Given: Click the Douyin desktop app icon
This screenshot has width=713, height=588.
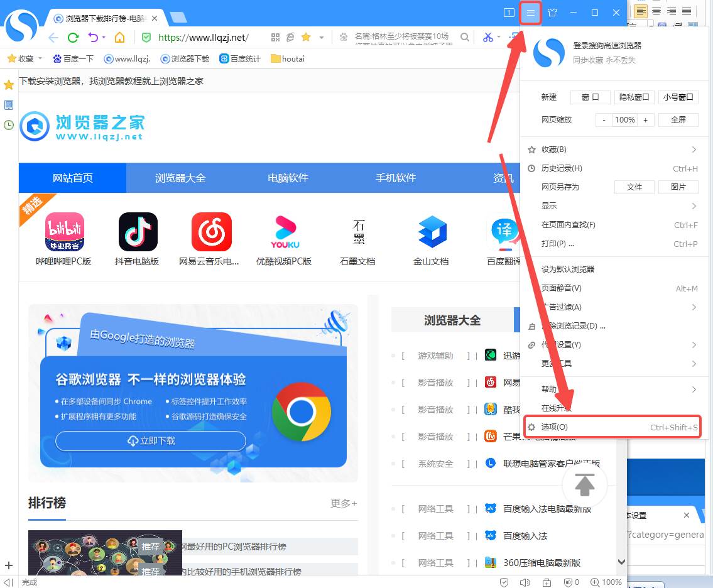Looking at the screenshot, I should 138,232.
